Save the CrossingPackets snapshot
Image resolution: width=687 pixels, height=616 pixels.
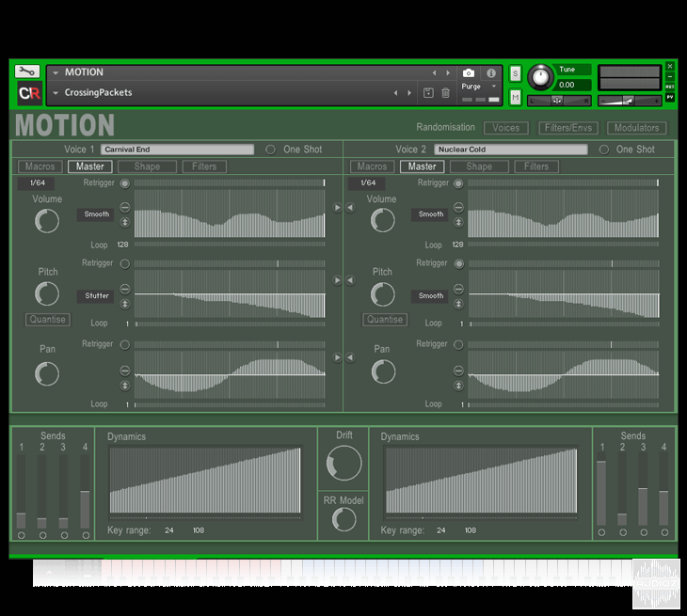[428, 93]
